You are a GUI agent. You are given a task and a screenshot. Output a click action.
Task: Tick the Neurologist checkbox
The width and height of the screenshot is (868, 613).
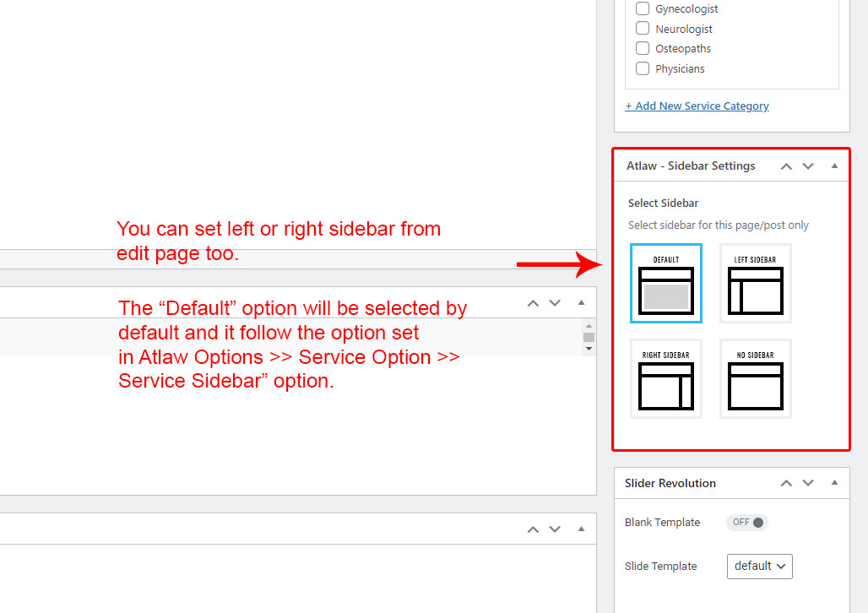(x=643, y=29)
